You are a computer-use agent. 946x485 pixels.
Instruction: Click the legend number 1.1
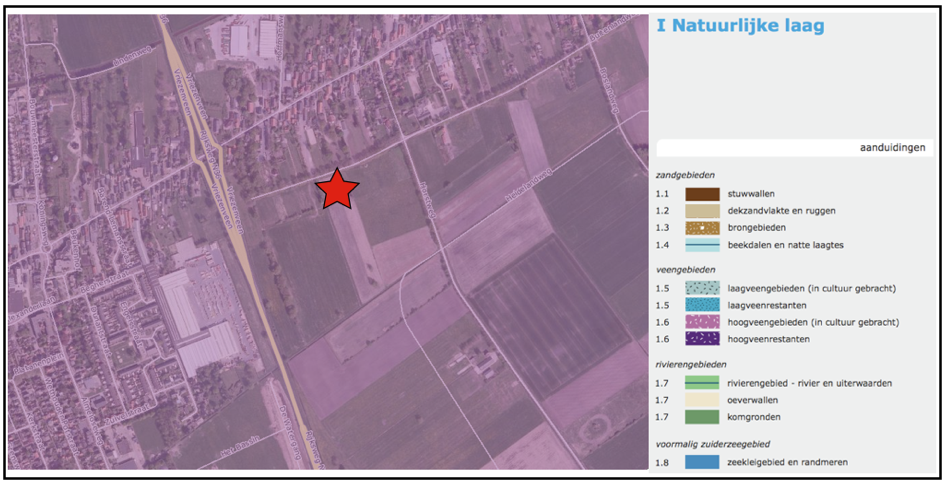tap(662, 194)
